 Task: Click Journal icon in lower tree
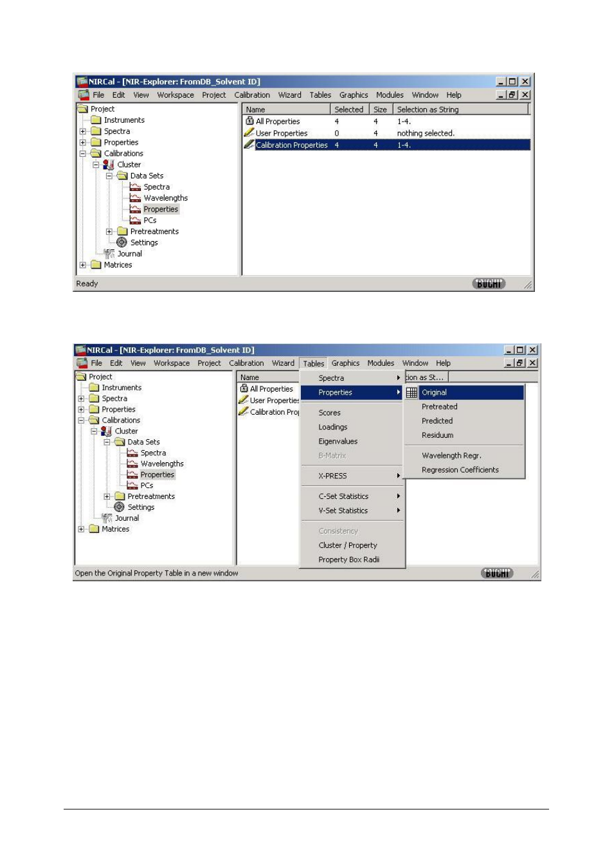[x=107, y=518]
